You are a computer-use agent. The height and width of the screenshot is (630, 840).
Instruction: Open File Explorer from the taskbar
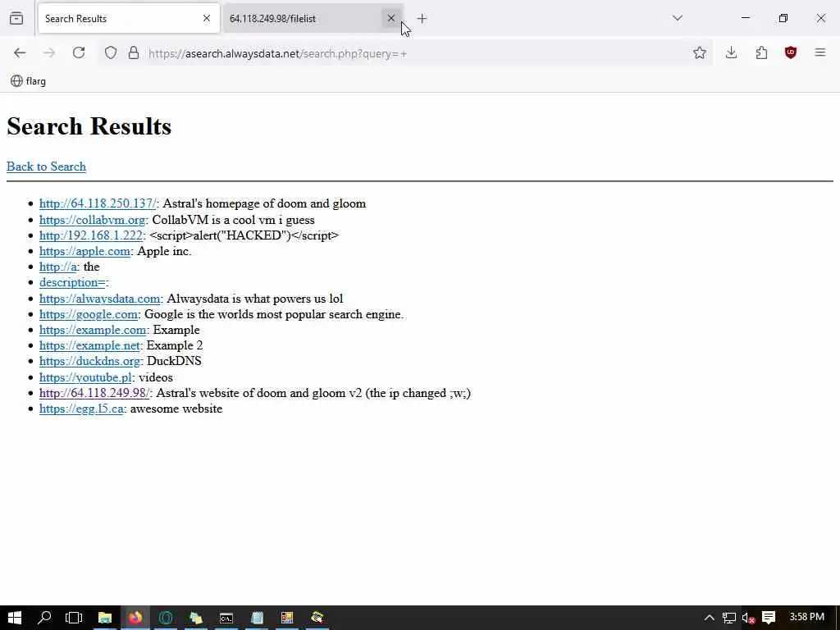(x=104, y=618)
